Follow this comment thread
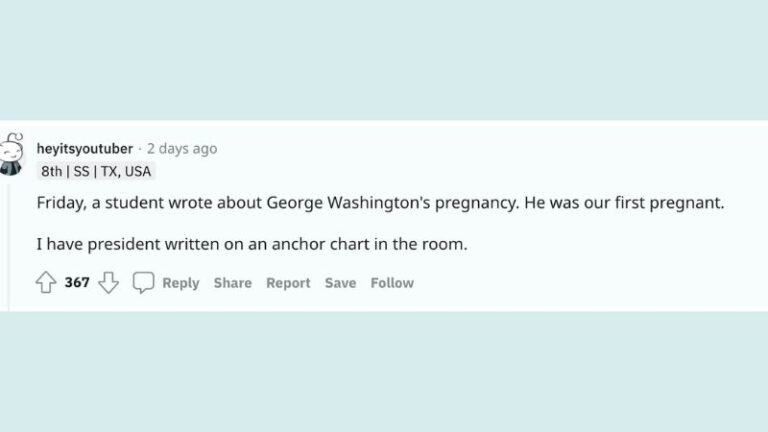 coord(392,283)
